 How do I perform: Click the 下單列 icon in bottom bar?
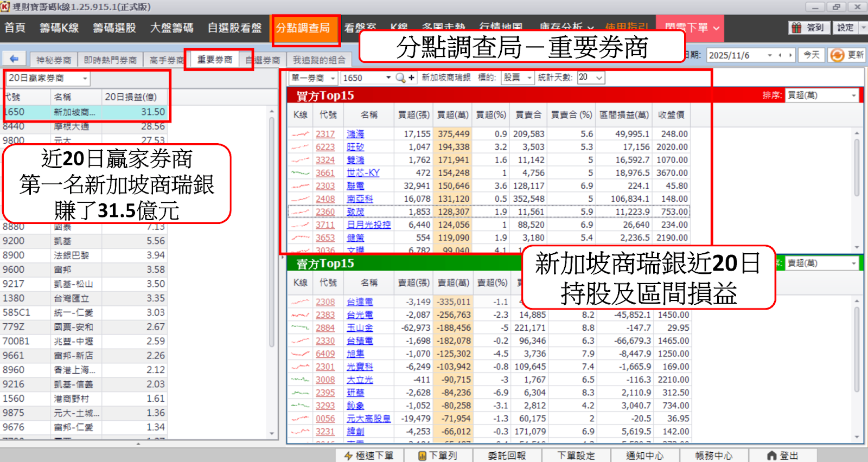(x=422, y=455)
